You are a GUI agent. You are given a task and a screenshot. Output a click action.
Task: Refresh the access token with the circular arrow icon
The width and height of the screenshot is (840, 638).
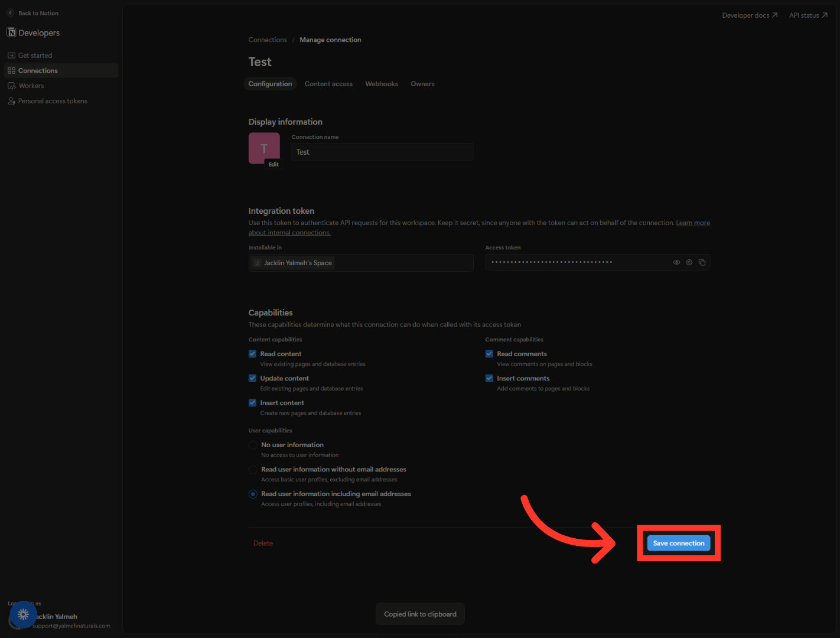click(x=689, y=262)
